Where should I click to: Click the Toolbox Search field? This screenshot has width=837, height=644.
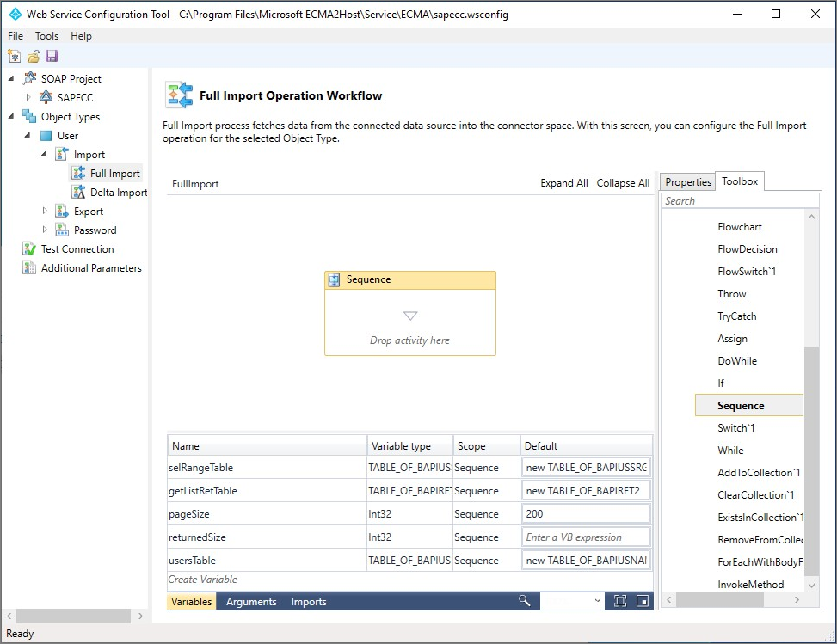(x=740, y=200)
